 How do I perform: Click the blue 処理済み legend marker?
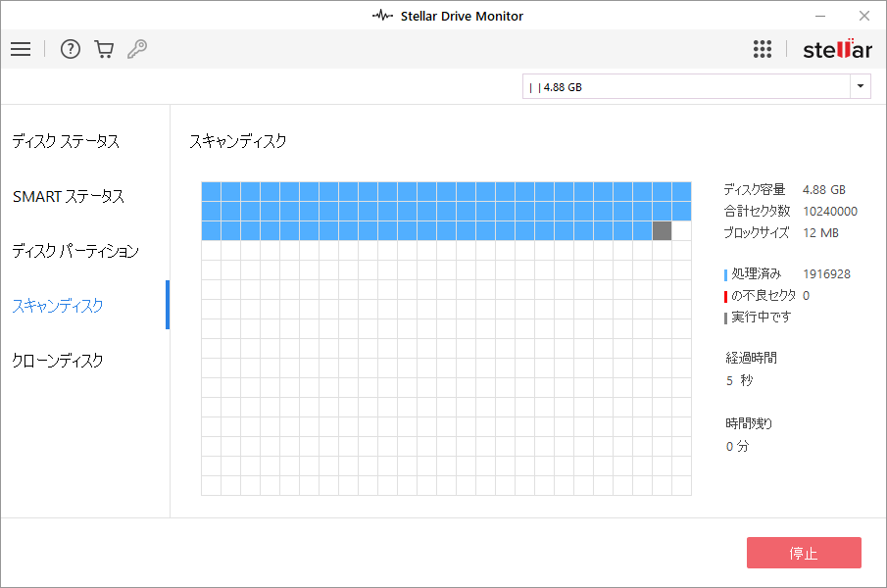(725, 274)
